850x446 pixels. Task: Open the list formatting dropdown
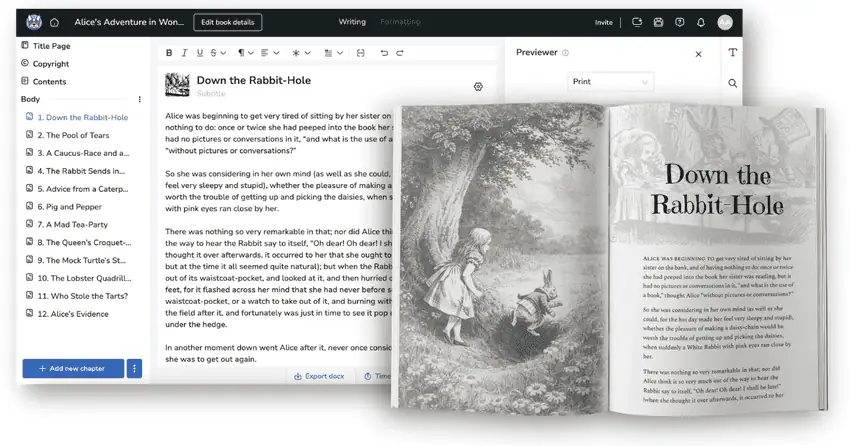point(333,53)
